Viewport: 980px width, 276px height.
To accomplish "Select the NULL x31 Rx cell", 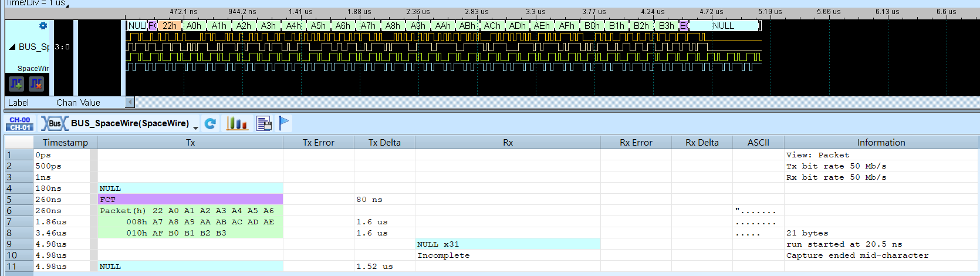I will pyautogui.click(x=508, y=244).
